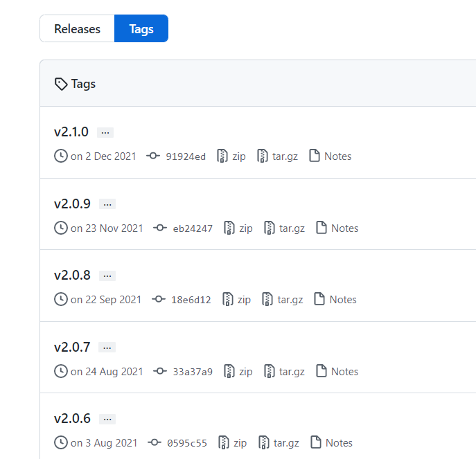Click the commit icon beside eb24247

[160, 228]
